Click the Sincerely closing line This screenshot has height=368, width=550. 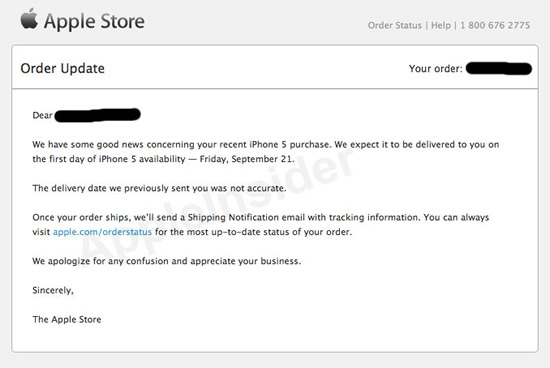coord(53,290)
